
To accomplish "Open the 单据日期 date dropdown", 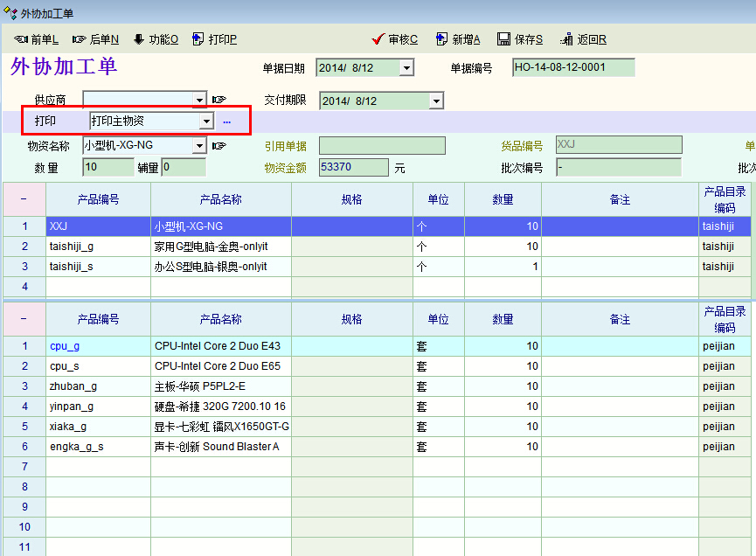I will coord(406,68).
